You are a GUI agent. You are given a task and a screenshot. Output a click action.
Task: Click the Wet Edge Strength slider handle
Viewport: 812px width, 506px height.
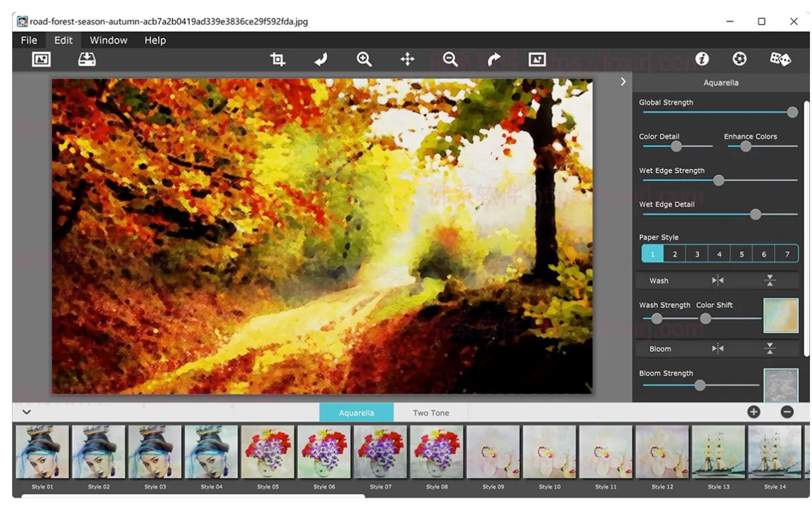[x=718, y=181]
